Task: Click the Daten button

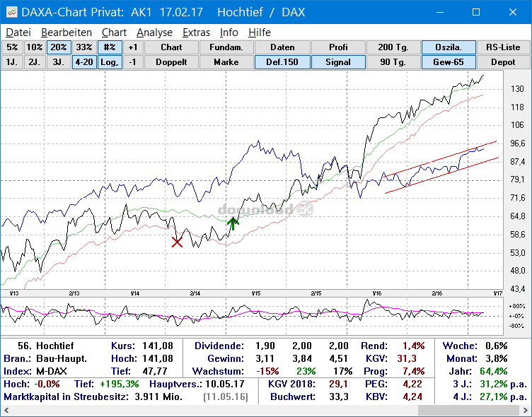Action: 282,47
